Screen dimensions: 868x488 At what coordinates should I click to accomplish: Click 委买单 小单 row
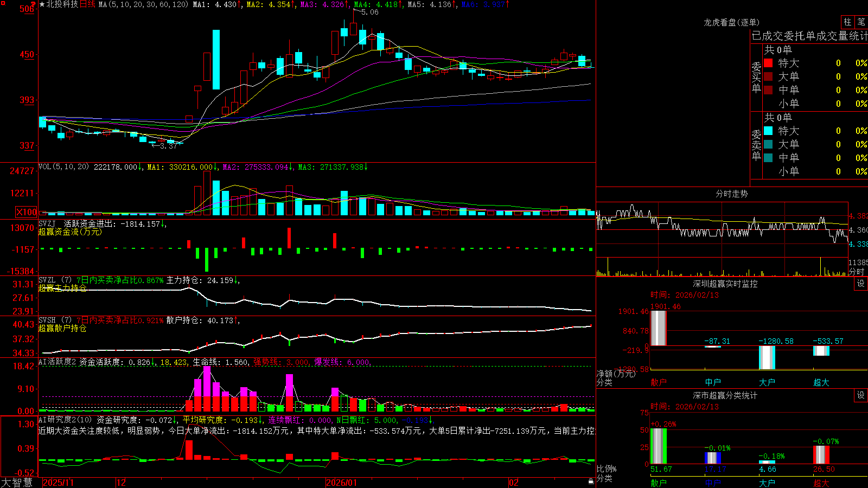point(815,104)
